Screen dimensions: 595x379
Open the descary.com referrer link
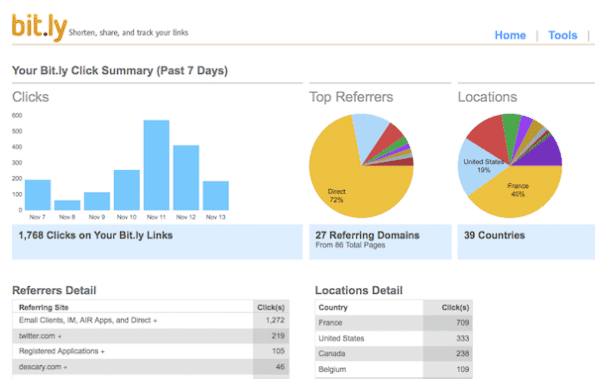[x=40, y=367]
